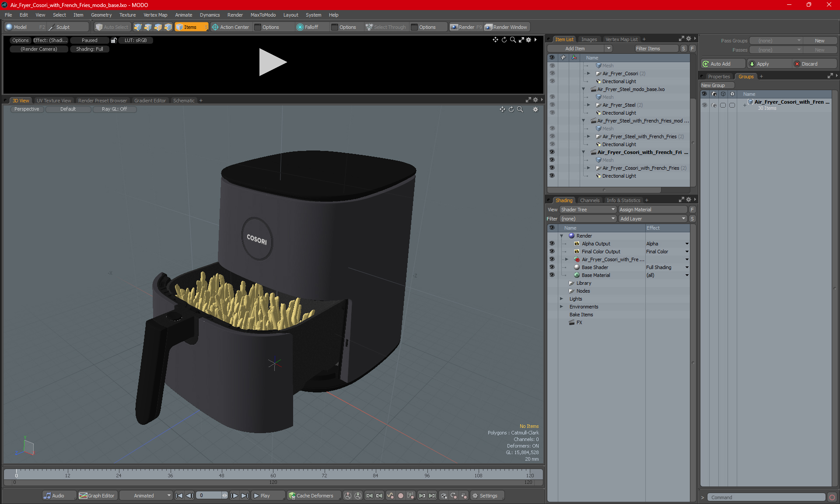Viewport: 840px width, 504px height.
Task: Open the Graph Editor
Action: 97,496
